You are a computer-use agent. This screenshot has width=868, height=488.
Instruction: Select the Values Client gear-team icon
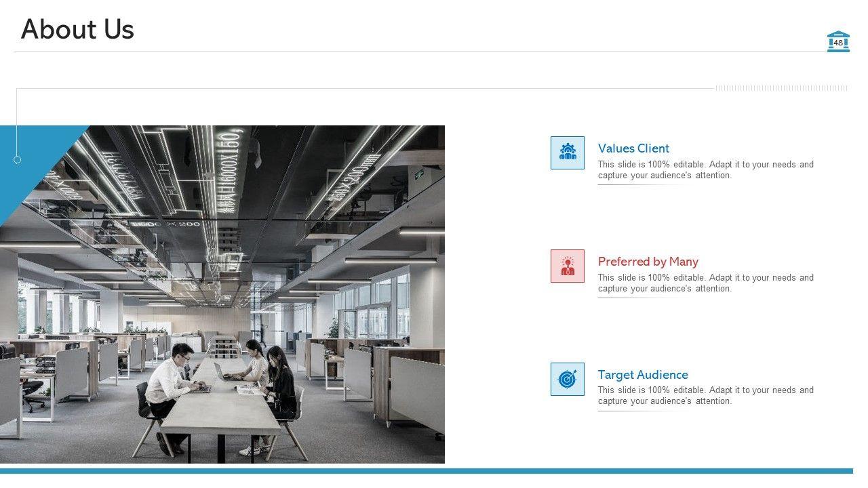[567, 152]
